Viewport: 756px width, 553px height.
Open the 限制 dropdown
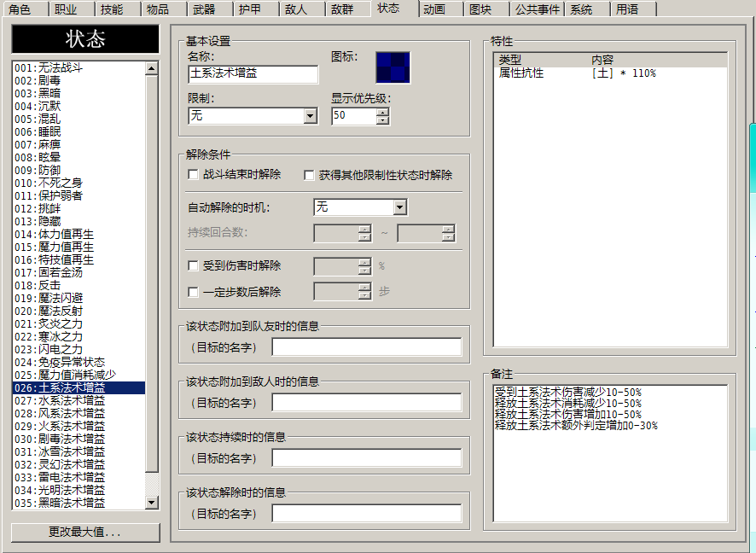[310, 116]
